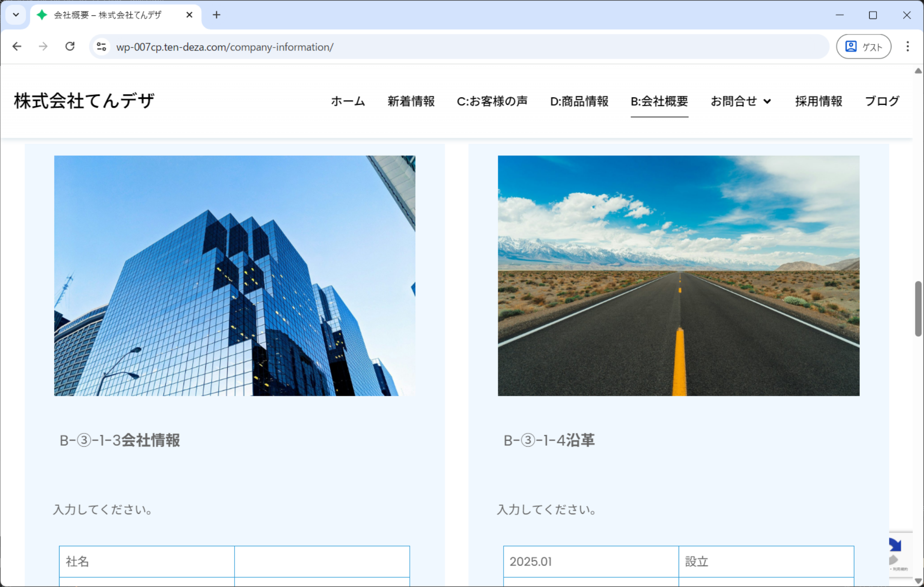This screenshot has height=587, width=924.
Task: Click the 株式会社てんデザ site title
Action: coord(84,101)
